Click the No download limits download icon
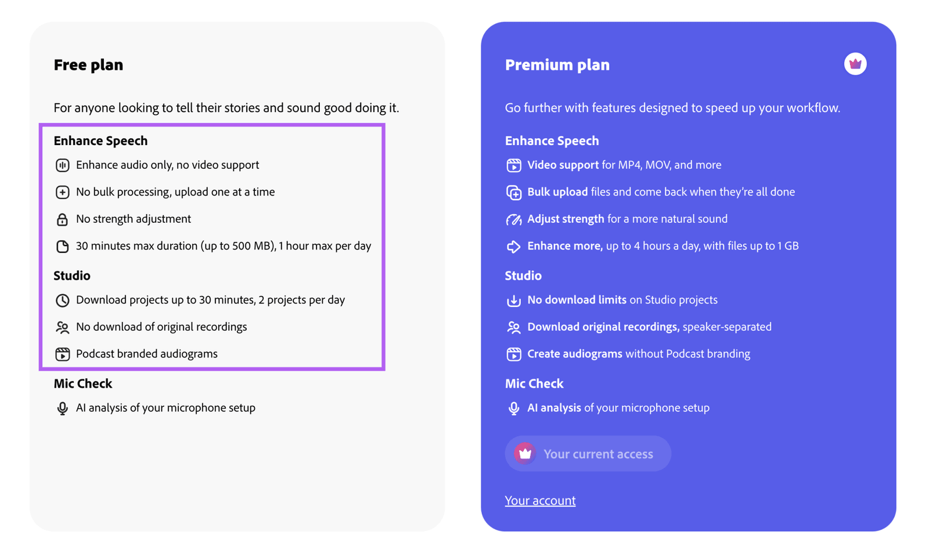Screen dimensions: 929x560 click(513, 301)
